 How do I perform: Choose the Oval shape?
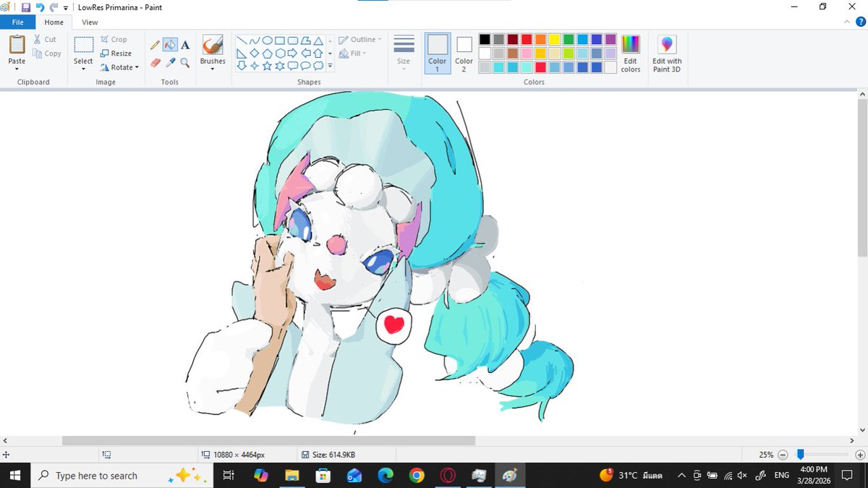click(x=267, y=40)
